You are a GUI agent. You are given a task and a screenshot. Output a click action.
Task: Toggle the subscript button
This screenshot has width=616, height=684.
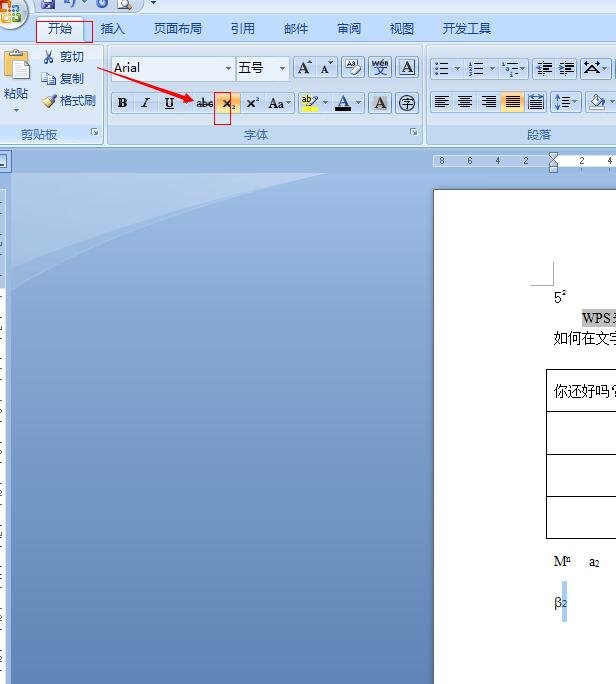point(228,103)
